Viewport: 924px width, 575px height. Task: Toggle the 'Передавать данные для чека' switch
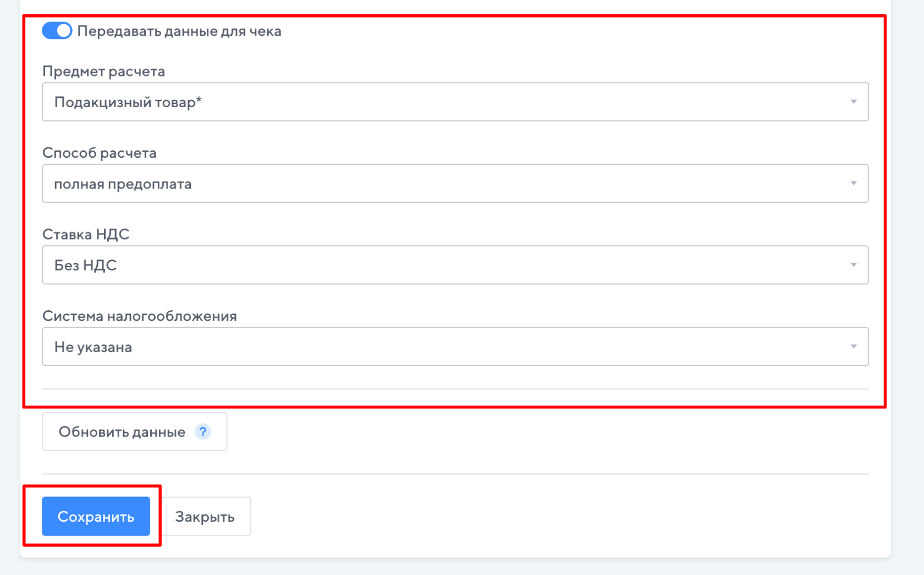tap(57, 31)
